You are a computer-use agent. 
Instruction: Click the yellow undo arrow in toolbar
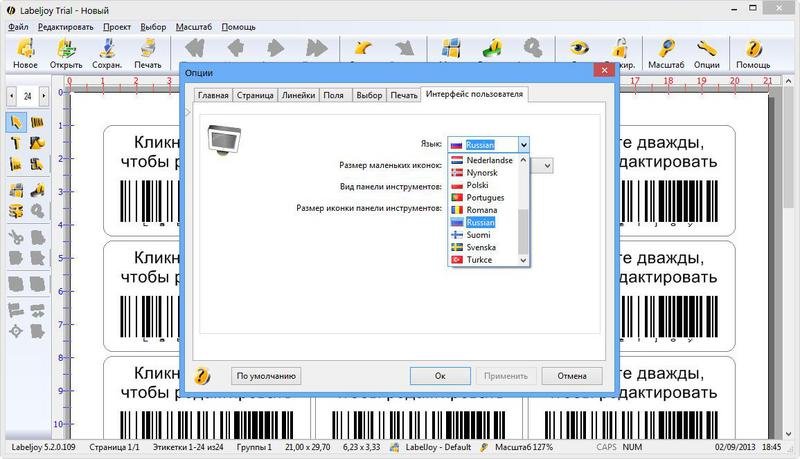[363, 48]
